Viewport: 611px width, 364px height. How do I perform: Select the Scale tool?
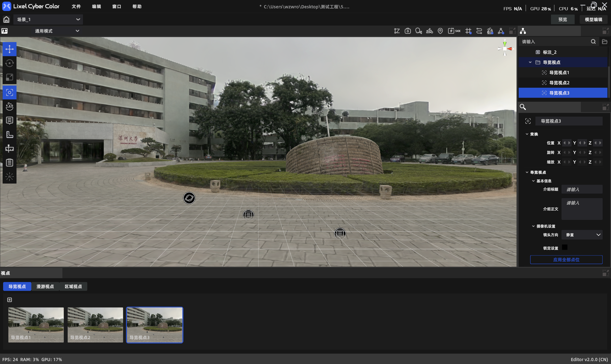coord(9,77)
